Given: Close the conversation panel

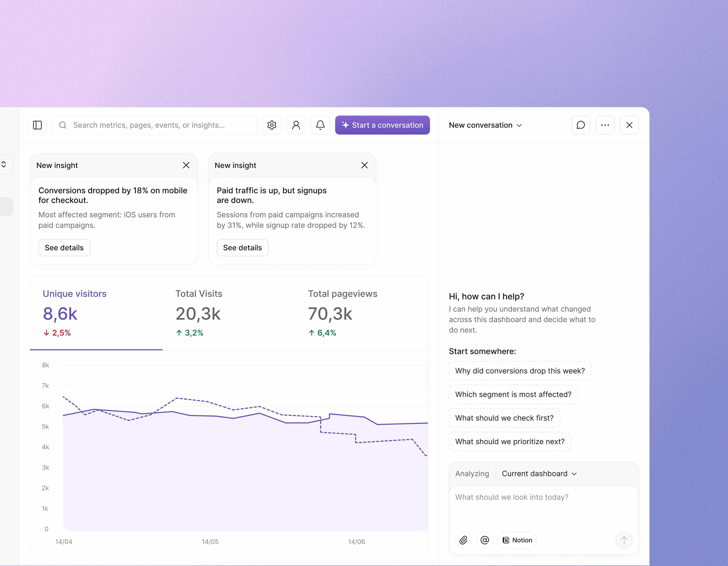Looking at the screenshot, I should click(629, 125).
